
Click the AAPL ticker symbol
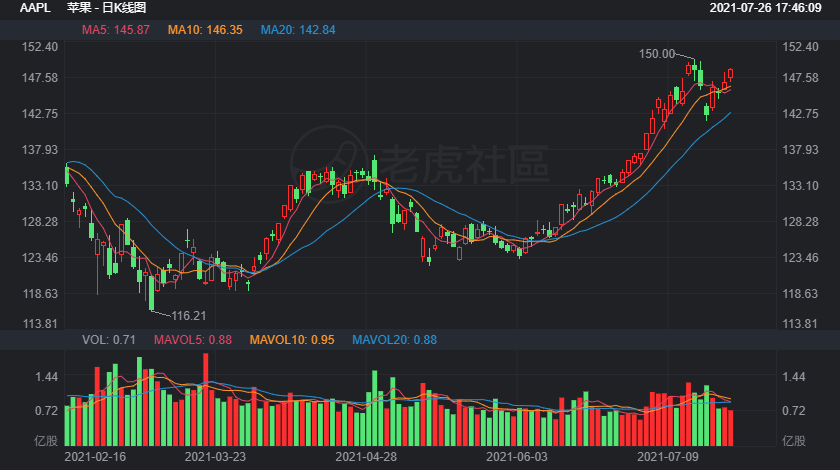point(35,8)
